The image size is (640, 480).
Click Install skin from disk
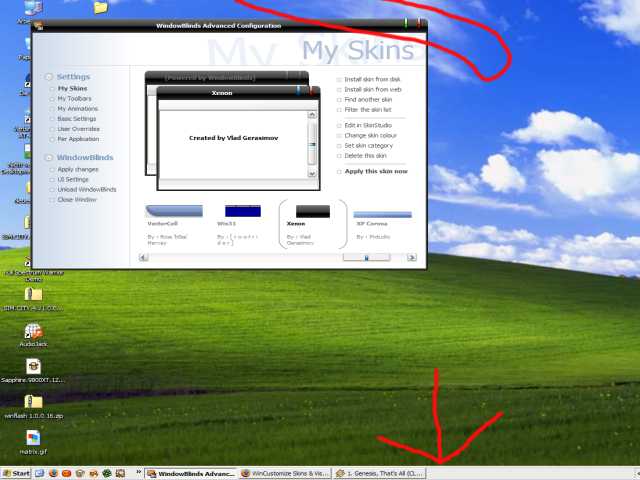tap(372, 79)
